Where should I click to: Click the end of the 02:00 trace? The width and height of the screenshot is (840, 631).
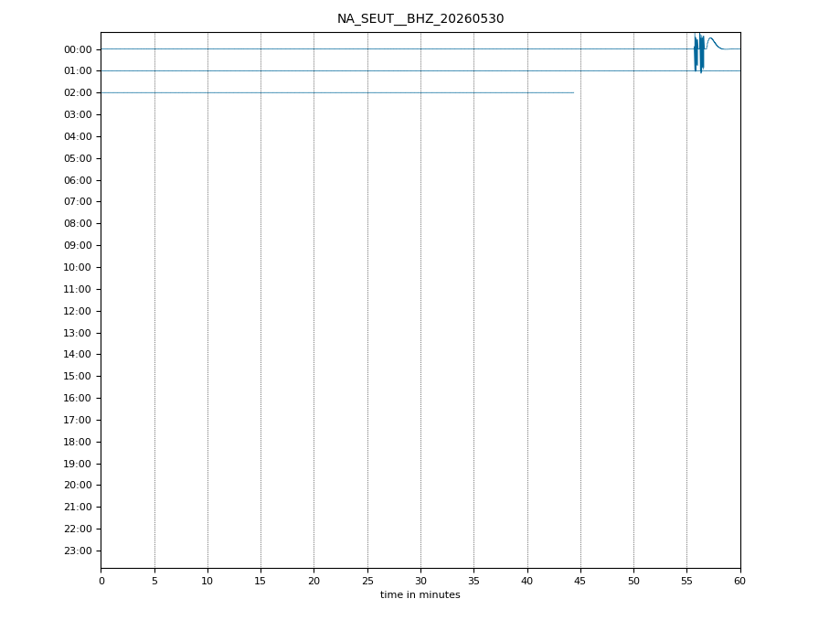point(573,92)
